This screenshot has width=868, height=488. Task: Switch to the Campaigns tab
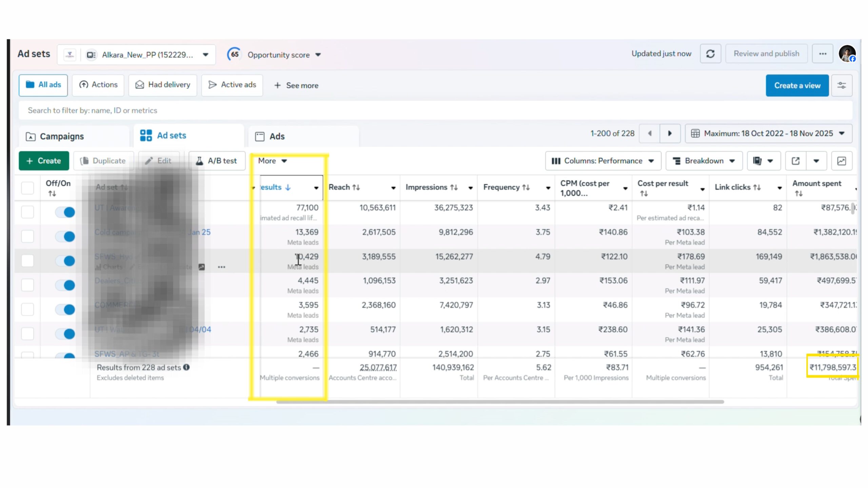(61, 136)
